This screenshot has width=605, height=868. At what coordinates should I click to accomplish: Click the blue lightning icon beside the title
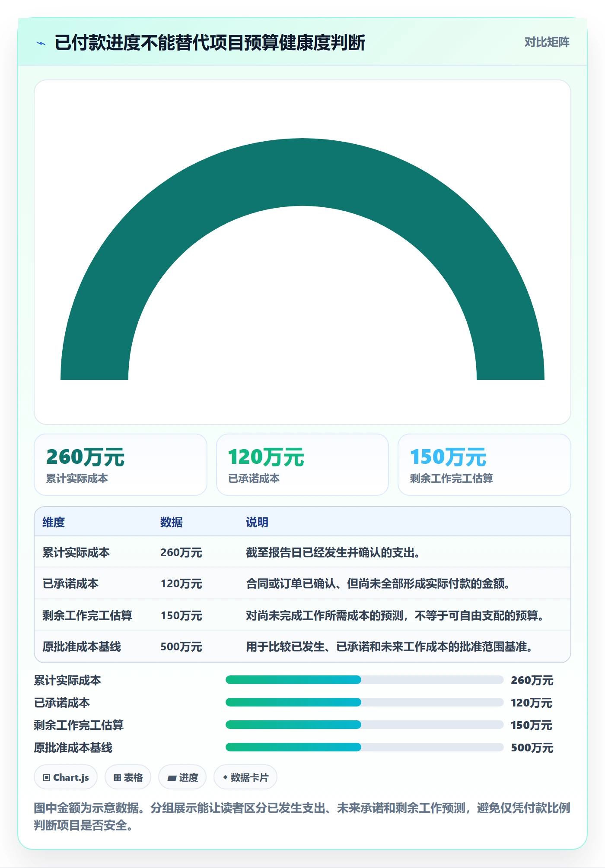click(41, 43)
